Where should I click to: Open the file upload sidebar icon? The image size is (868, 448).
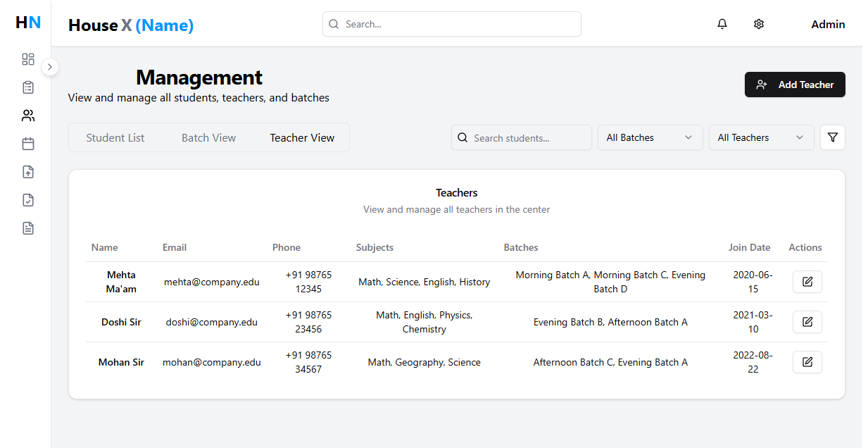point(28,172)
